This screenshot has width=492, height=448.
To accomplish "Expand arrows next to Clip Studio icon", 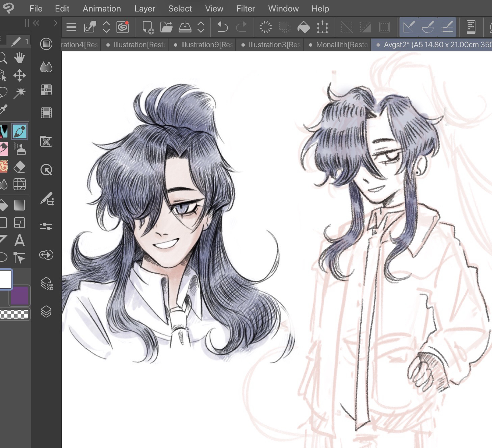I will point(106,27).
